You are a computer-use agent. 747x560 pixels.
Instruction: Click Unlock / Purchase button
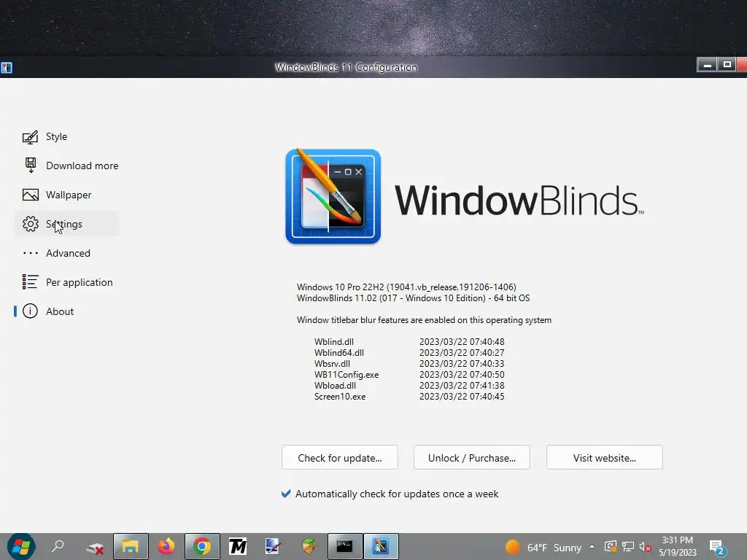(x=472, y=458)
